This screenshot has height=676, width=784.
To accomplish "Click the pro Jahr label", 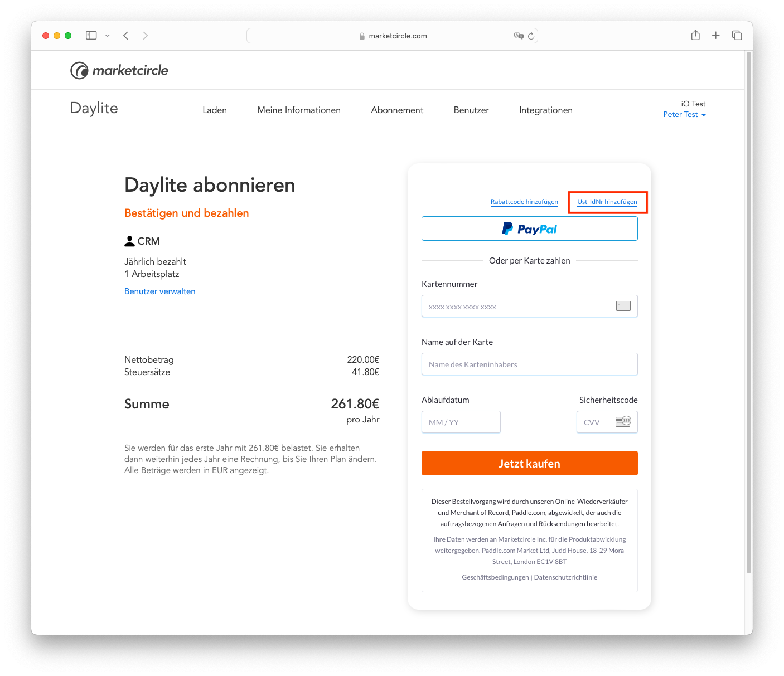I will click(x=363, y=420).
